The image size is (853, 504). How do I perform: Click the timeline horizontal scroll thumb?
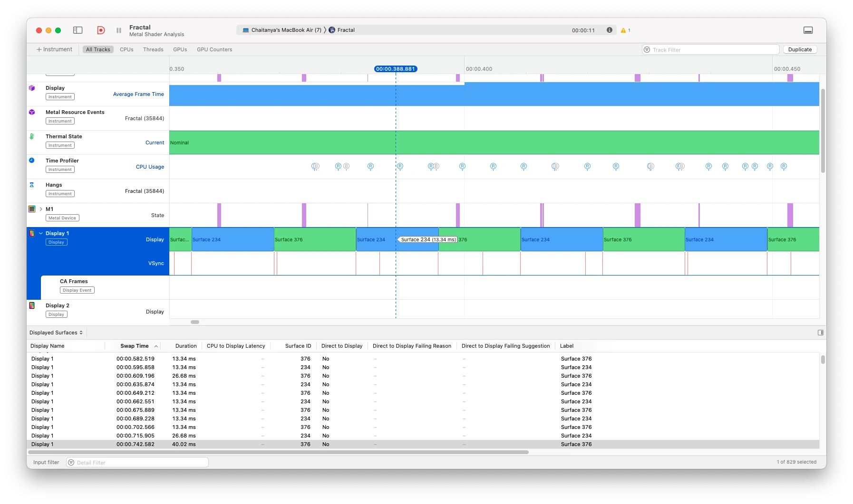point(195,322)
